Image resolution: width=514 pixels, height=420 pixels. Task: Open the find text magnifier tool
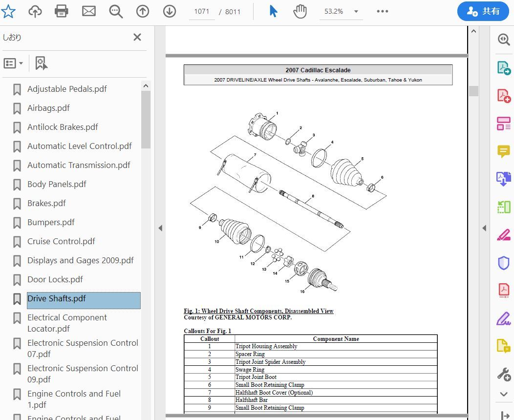(x=116, y=11)
